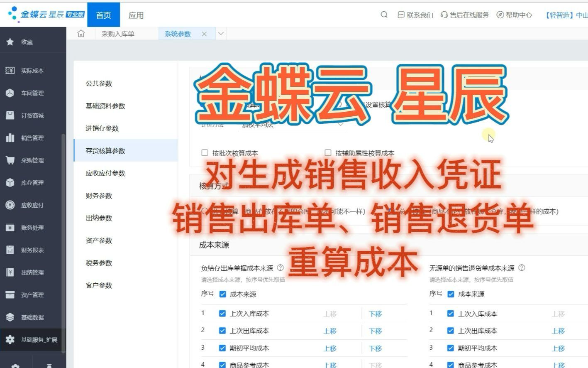Open the 收藏 star icon in the sidebar
Viewport: 588px width, 368px height.
[x=10, y=42]
